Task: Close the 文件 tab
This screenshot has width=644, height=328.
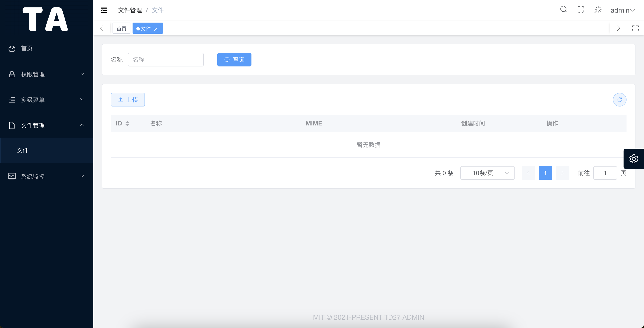Action: coord(156,29)
